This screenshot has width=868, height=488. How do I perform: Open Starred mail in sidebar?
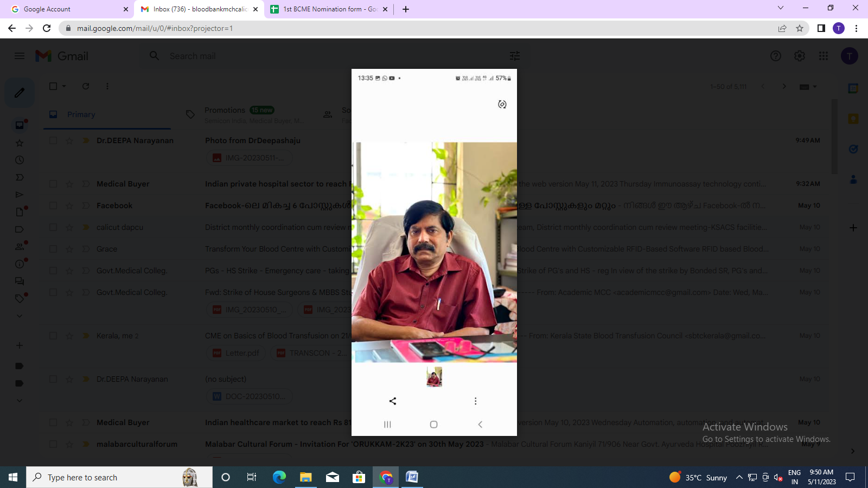20,143
